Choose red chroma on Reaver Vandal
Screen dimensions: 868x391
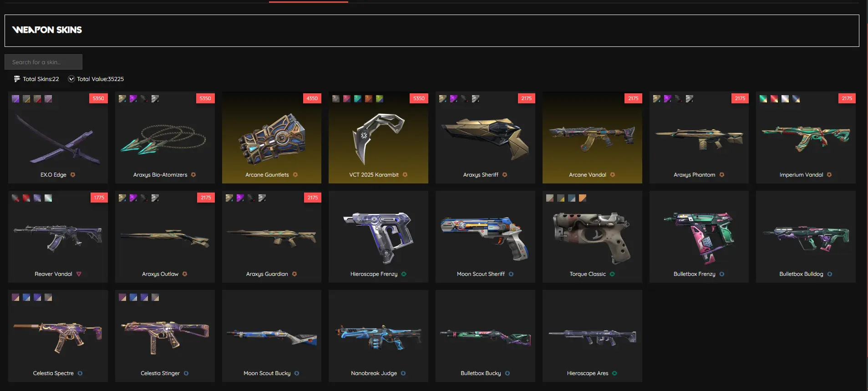[x=26, y=198]
